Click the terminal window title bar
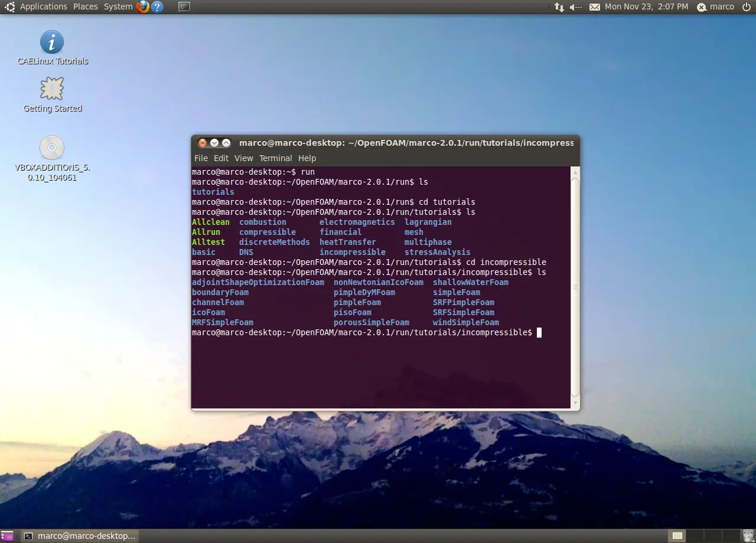Image resolution: width=756 pixels, height=543 pixels. 385,143
